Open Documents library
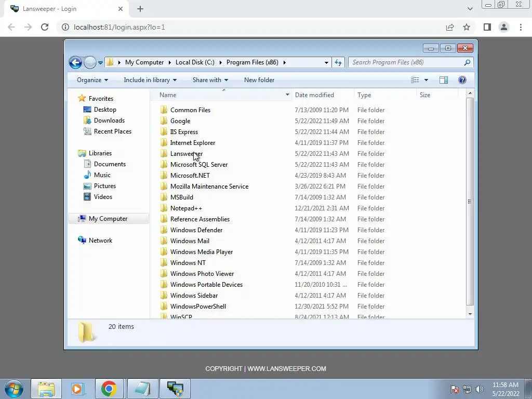This screenshot has width=532, height=399. click(x=110, y=164)
